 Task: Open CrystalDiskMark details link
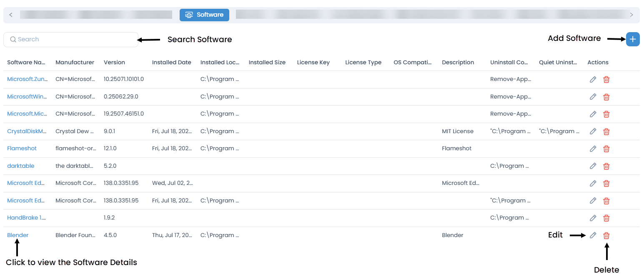27,131
